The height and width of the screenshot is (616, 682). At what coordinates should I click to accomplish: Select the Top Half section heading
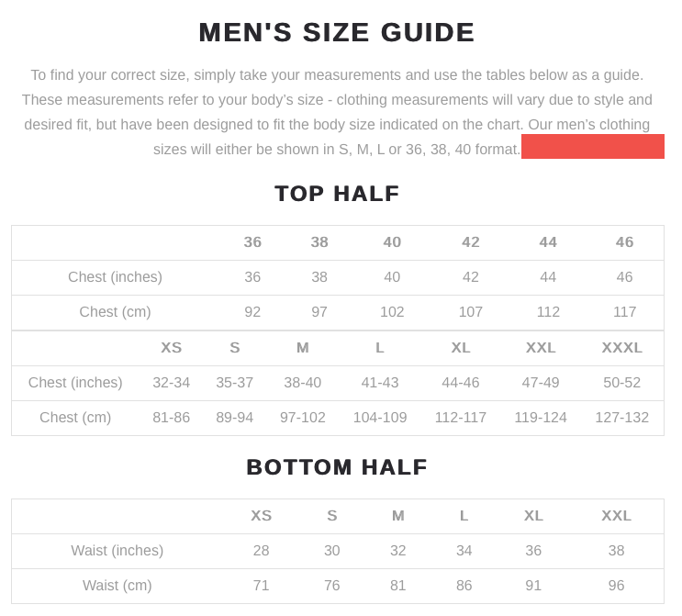click(337, 194)
